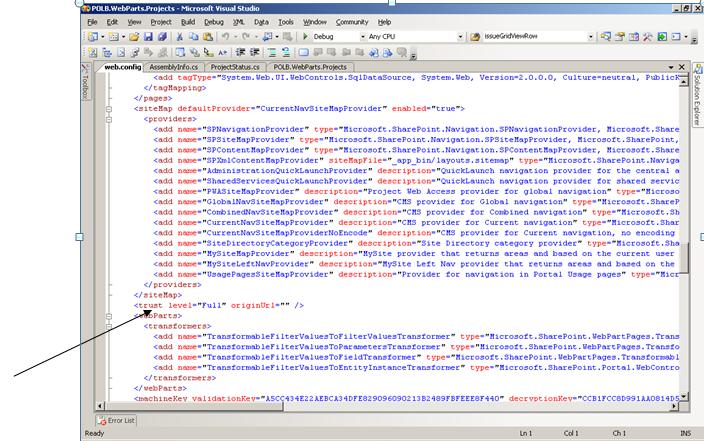This screenshot has height=441, width=704.
Task: Open the active files dropdown beside tab close
Action: point(671,67)
